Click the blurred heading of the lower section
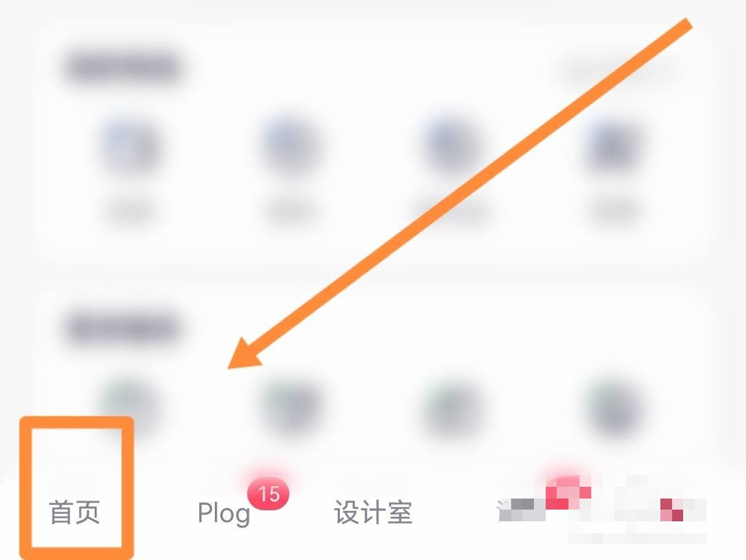 (123, 328)
